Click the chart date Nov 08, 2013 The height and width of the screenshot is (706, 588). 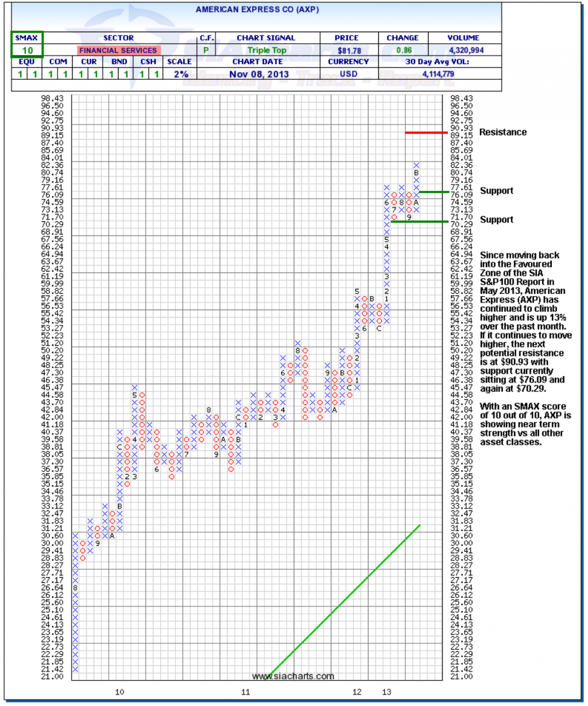(x=259, y=74)
